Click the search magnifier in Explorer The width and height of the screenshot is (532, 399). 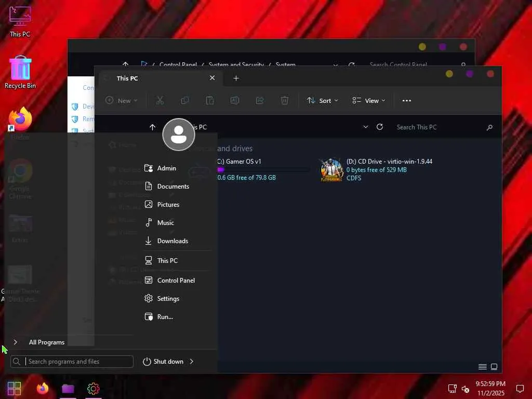489,128
